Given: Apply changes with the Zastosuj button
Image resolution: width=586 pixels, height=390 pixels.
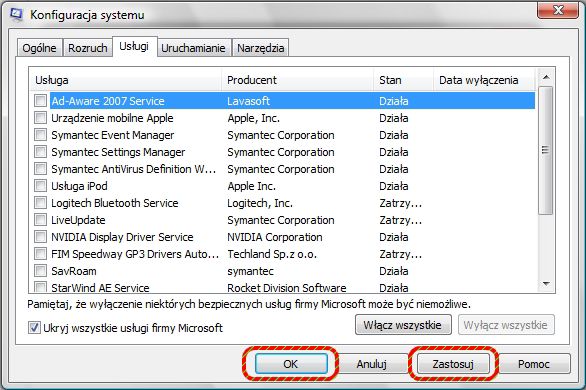Looking at the screenshot, I should [x=453, y=364].
